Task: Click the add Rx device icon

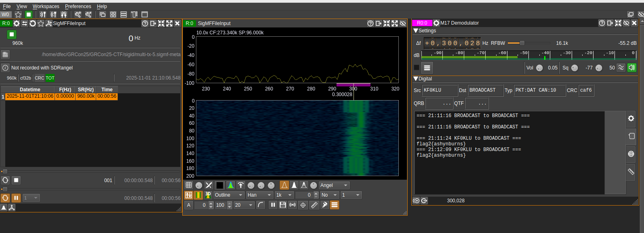Action: (43, 15)
